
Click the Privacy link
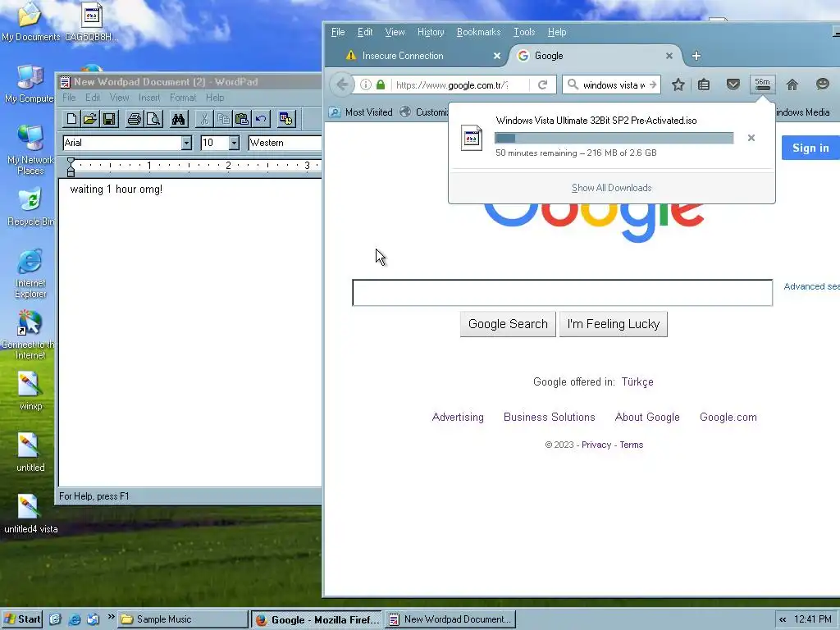click(596, 445)
